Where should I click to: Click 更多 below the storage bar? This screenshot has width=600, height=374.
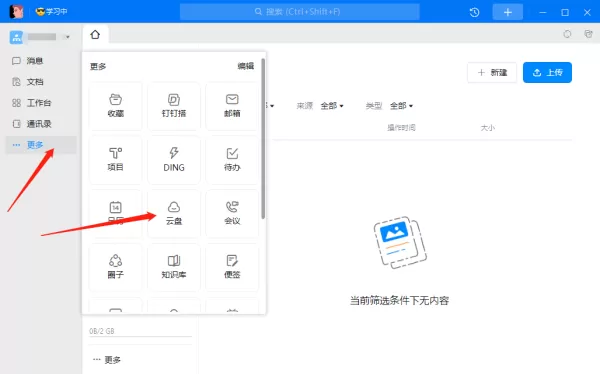coord(107,360)
